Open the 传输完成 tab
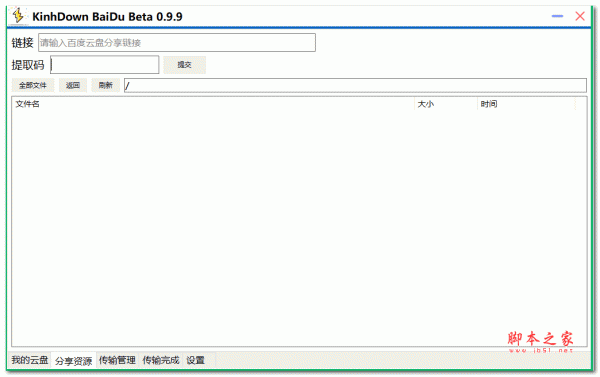The height and width of the screenshot is (377, 600). 161,360
